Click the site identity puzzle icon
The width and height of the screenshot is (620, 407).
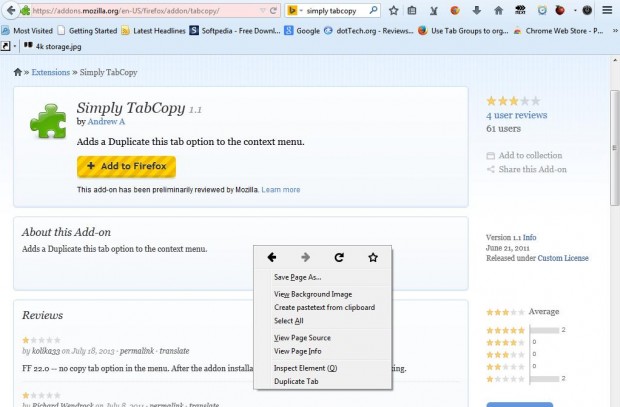point(25,11)
